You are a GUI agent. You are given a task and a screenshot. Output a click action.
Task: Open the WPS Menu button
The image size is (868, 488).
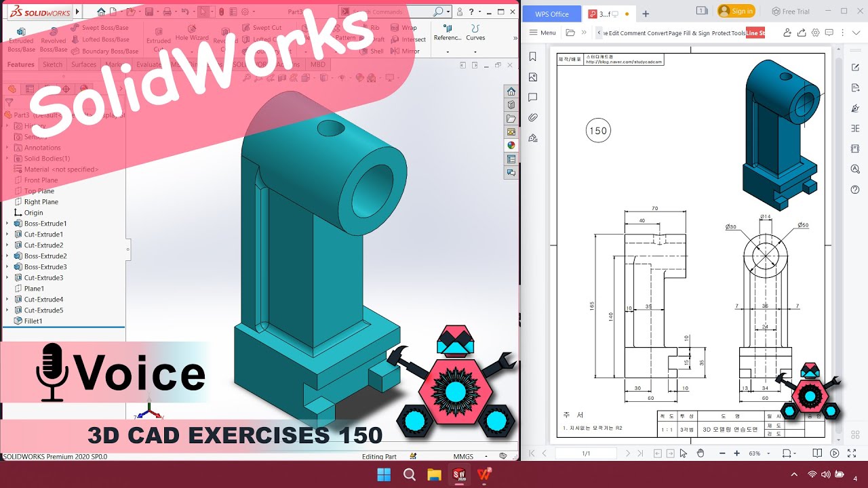[542, 33]
